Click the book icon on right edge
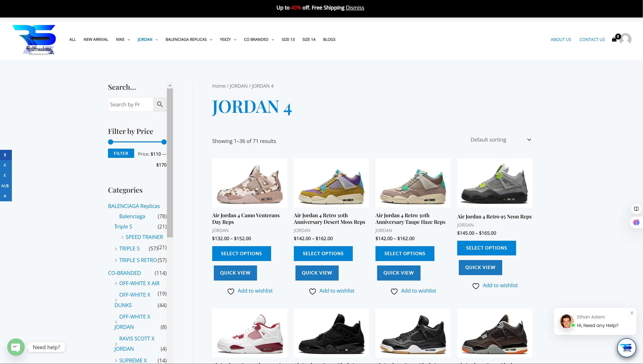 click(637, 209)
